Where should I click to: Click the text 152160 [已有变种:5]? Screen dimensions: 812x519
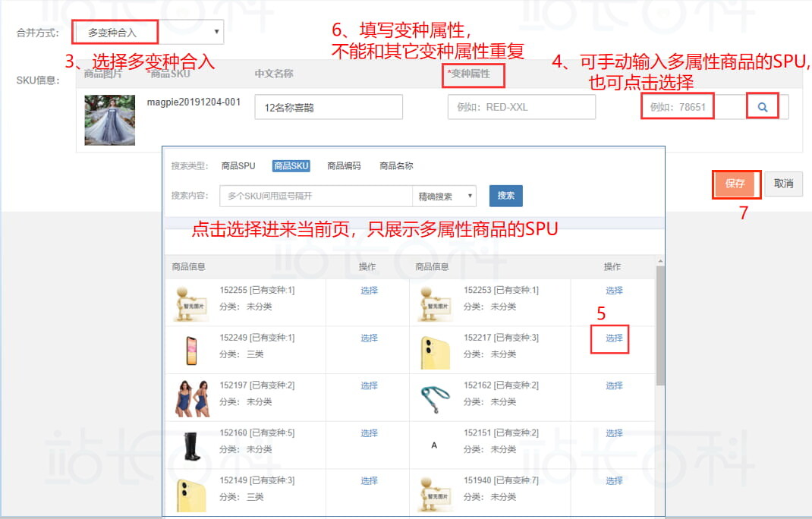tap(257, 433)
